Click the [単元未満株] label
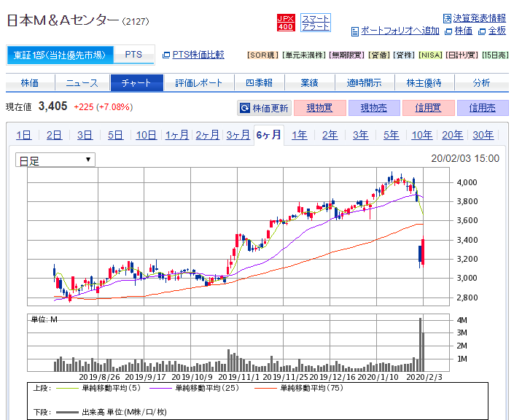The width and height of the screenshot is (514, 420). point(304,55)
